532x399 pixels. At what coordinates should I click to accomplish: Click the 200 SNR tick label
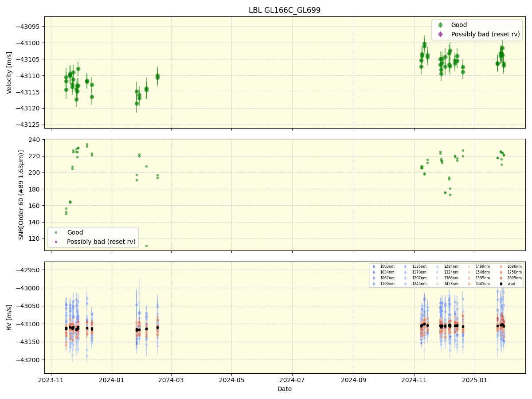tap(35, 172)
